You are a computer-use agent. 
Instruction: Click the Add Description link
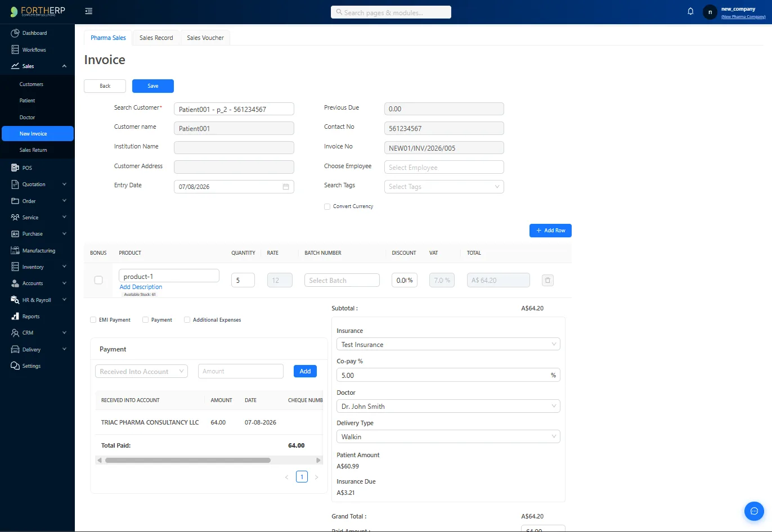point(141,287)
